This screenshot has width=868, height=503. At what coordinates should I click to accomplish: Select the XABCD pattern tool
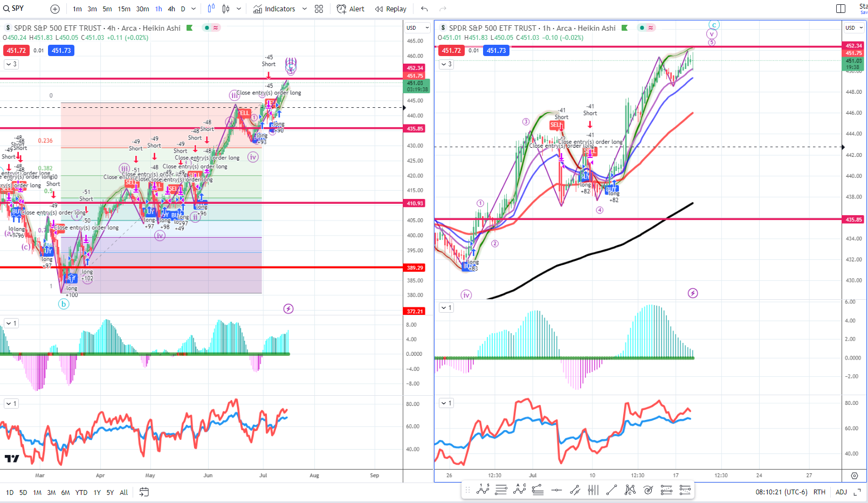pyautogui.click(x=630, y=490)
